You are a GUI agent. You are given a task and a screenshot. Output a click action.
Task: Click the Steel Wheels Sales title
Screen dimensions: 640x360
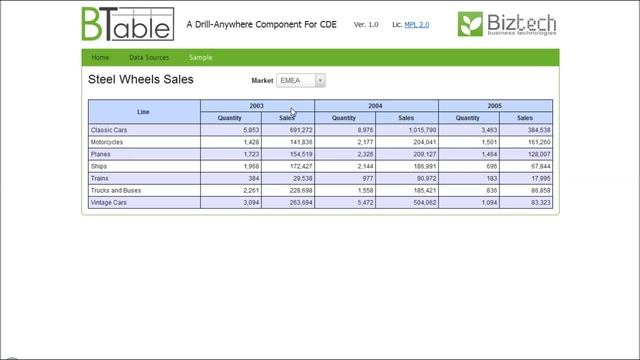141,80
